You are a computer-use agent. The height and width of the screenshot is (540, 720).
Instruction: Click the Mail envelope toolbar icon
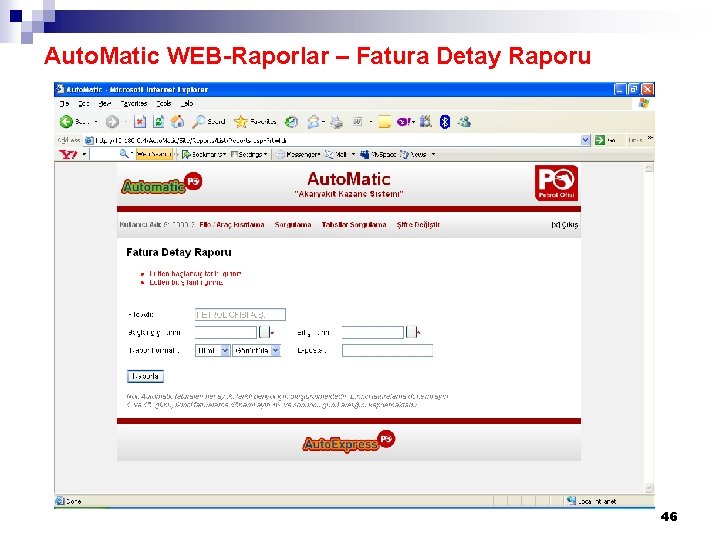pos(314,122)
